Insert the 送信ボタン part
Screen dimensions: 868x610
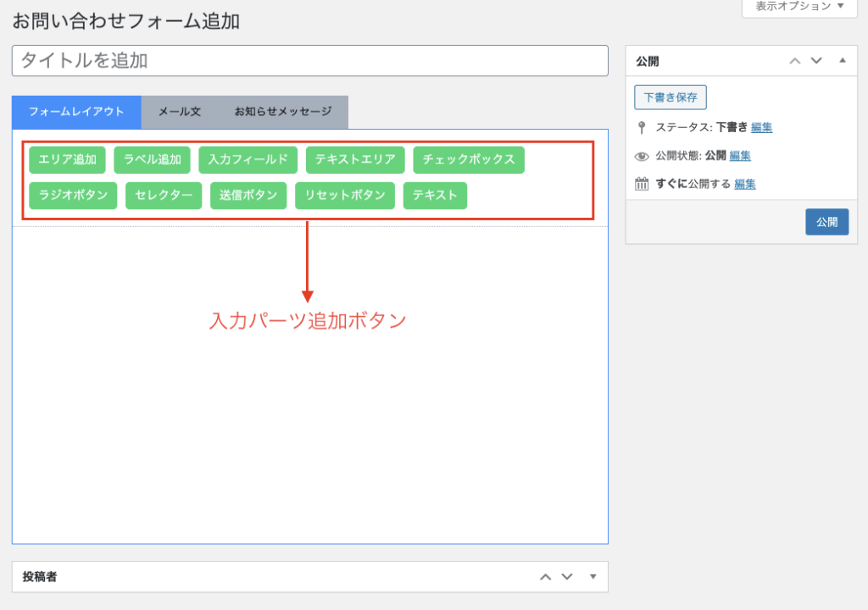[x=248, y=195]
